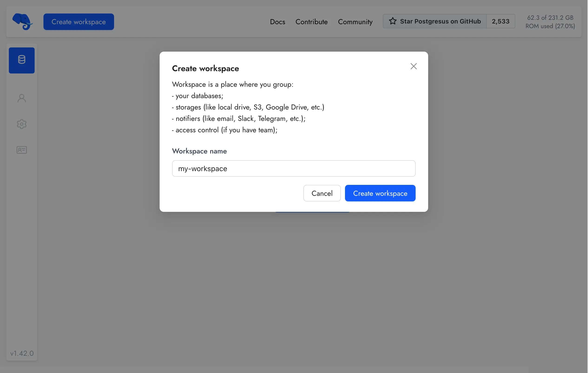Focus the Workspace name input field
The width and height of the screenshot is (588, 373).
293,168
